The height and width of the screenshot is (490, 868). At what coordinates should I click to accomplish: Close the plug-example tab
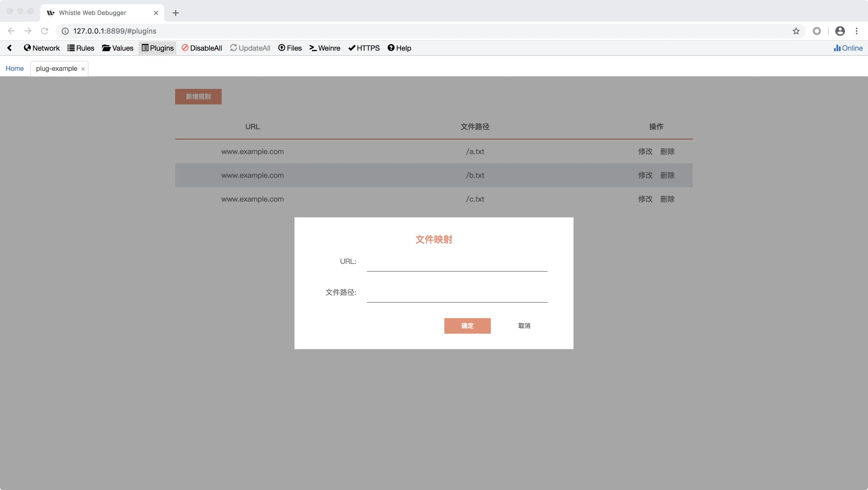coord(83,69)
